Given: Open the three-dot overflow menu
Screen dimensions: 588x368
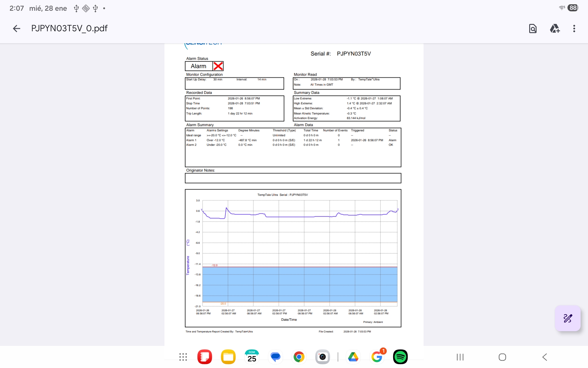Looking at the screenshot, I should [574, 29].
